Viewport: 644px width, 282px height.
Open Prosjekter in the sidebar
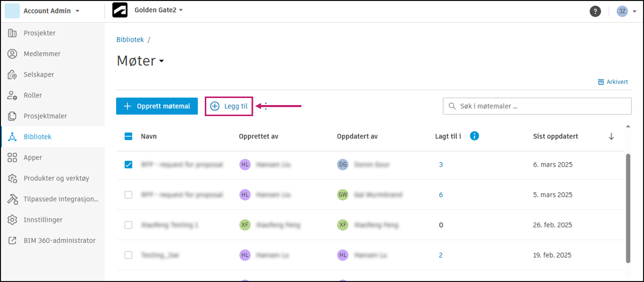click(x=39, y=33)
